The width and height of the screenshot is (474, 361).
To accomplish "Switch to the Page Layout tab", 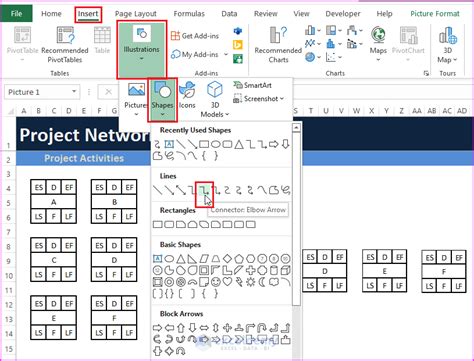I will (135, 14).
